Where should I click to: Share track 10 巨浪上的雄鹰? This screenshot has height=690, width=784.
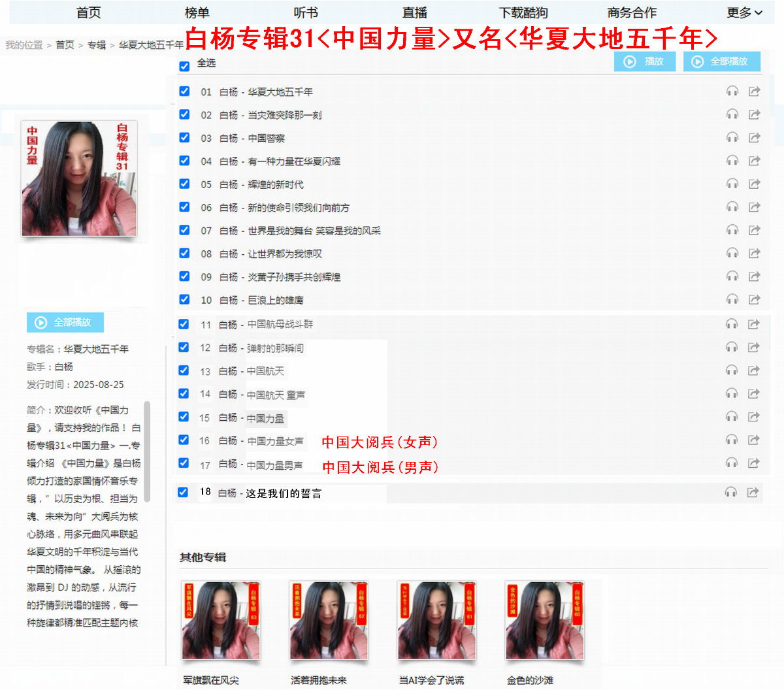(x=755, y=300)
